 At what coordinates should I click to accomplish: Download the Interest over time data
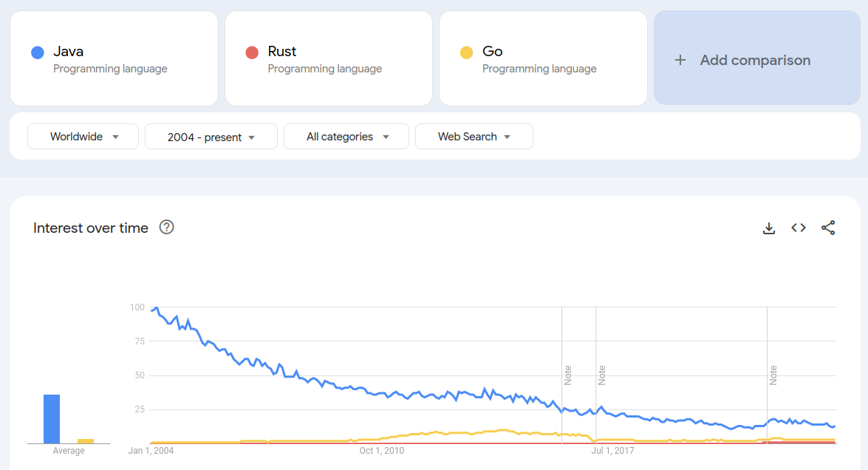769,228
